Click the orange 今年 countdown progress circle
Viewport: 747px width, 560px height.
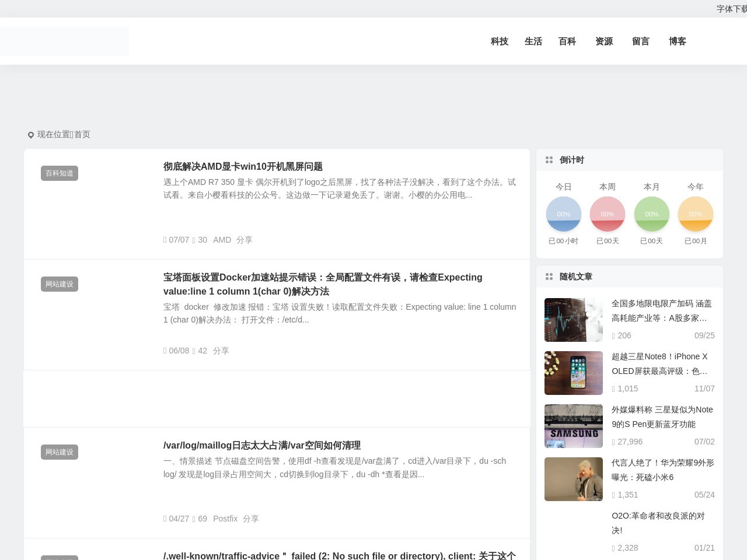[696, 214]
